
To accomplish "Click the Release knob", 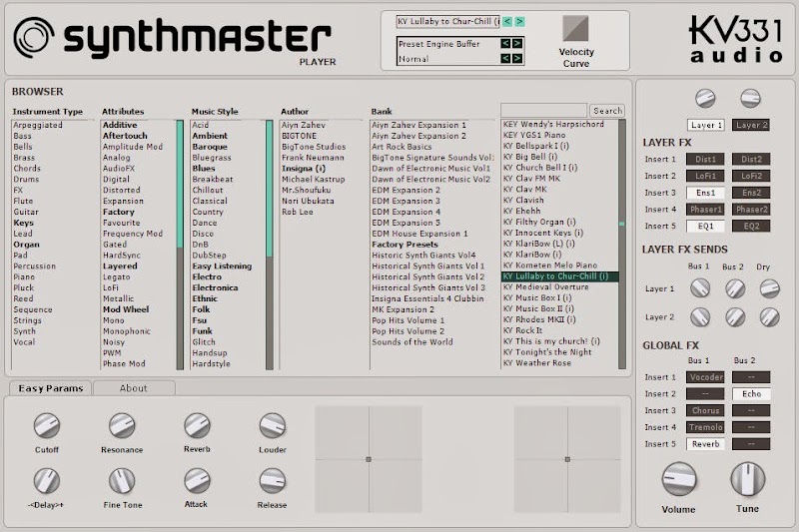I will (273, 480).
